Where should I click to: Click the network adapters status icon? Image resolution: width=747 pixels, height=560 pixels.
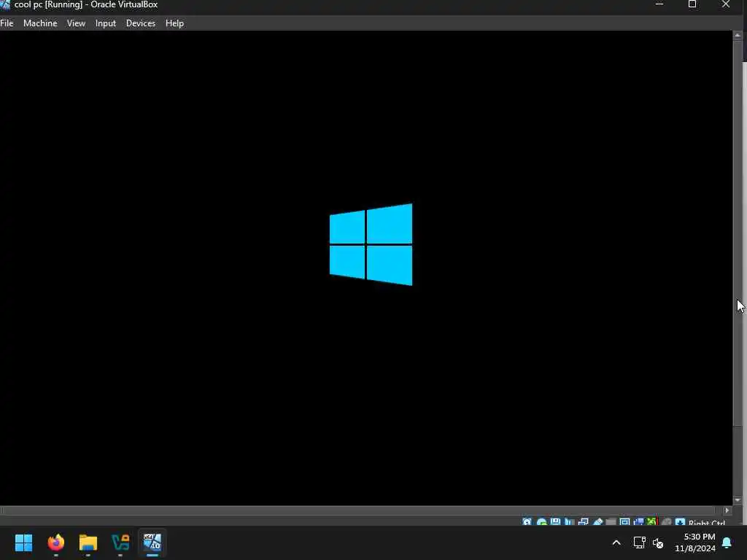tap(583, 522)
